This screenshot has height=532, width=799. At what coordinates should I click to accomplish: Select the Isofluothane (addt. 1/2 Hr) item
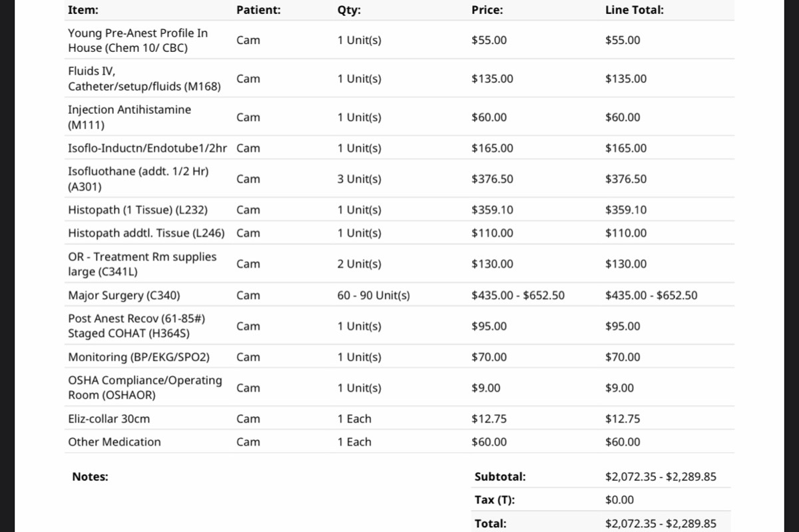[x=138, y=179]
